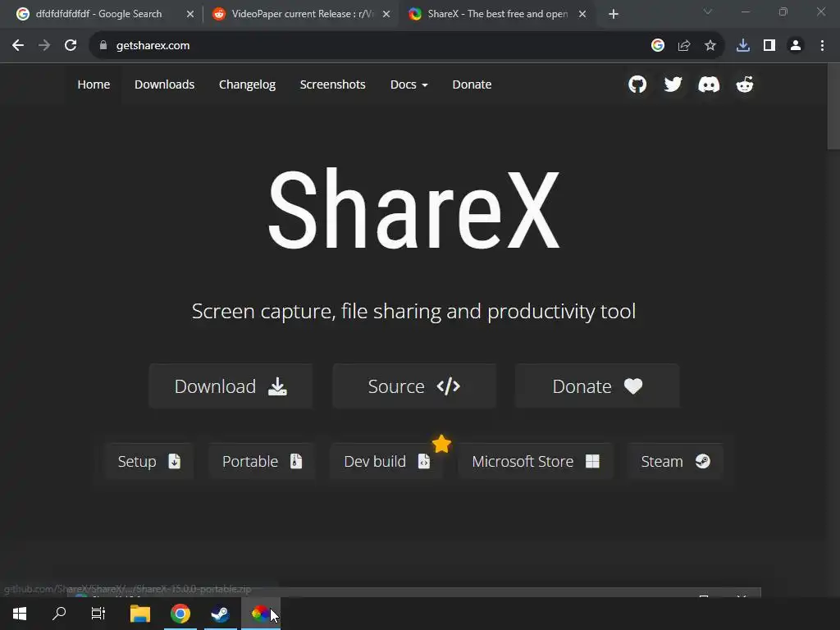Image resolution: width=840 pixels, height=630 pixels.
Task: Toggle Chrome side panel icon
Action: (769, 46)
